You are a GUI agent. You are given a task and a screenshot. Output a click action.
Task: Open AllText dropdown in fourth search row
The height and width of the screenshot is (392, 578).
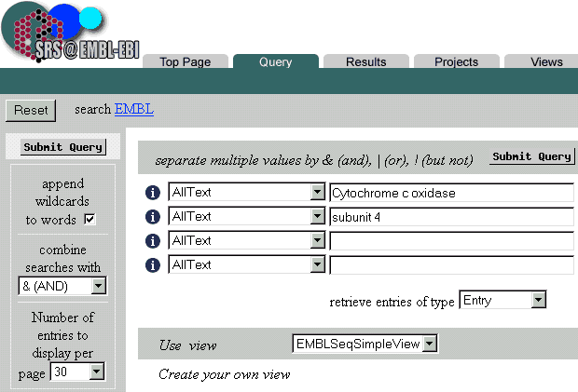tap(246, 264)
